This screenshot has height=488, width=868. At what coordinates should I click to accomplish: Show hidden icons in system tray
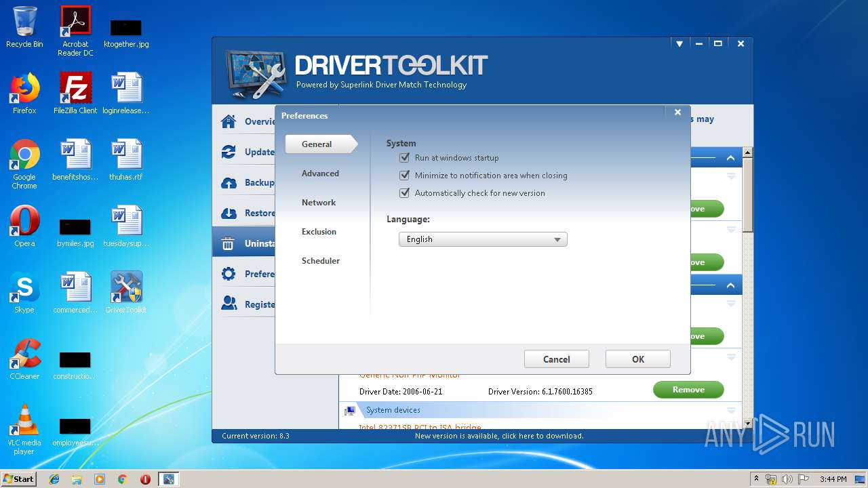click(x=757, y=479)
